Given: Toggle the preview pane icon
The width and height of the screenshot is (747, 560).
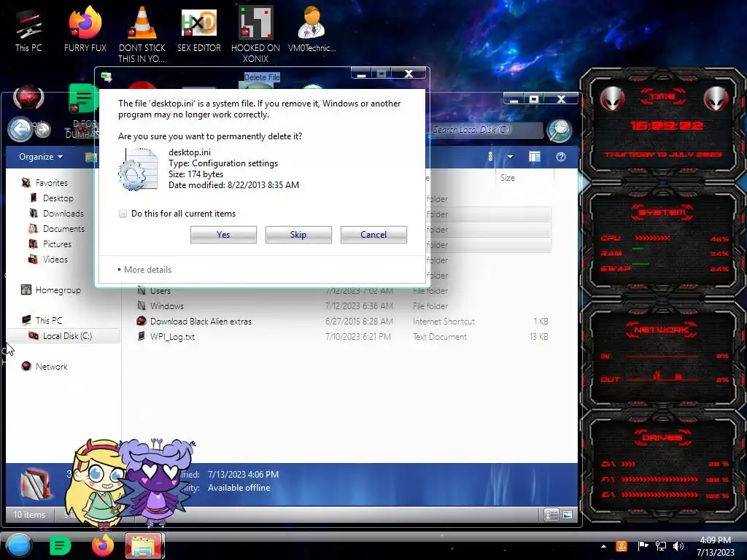Looking at the screenshot, I should 535,157.
